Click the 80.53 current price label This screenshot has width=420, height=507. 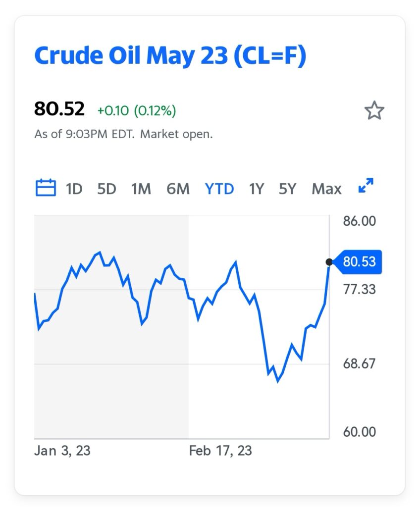(x=358, y=261)
